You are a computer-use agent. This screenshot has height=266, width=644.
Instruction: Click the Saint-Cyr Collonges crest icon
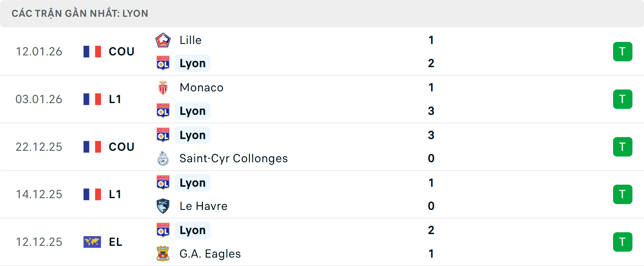coord(163,159)
